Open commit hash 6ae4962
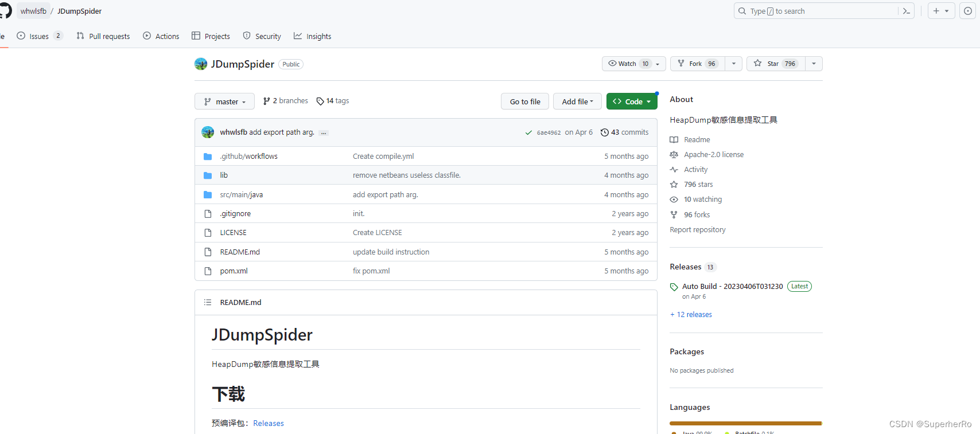 (549, 132)
